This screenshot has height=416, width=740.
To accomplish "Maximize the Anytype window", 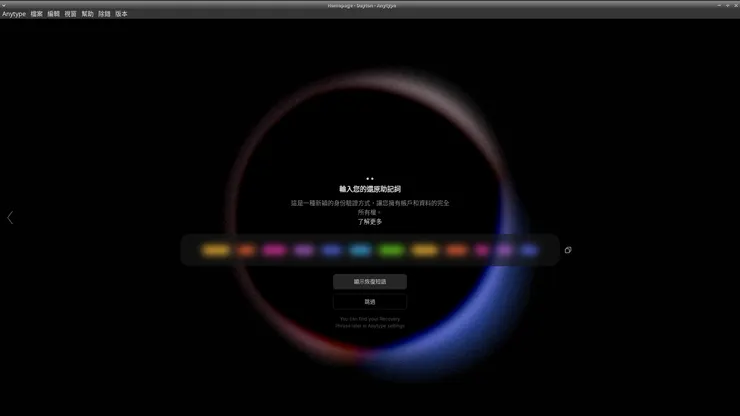I will tap(727, 5).
